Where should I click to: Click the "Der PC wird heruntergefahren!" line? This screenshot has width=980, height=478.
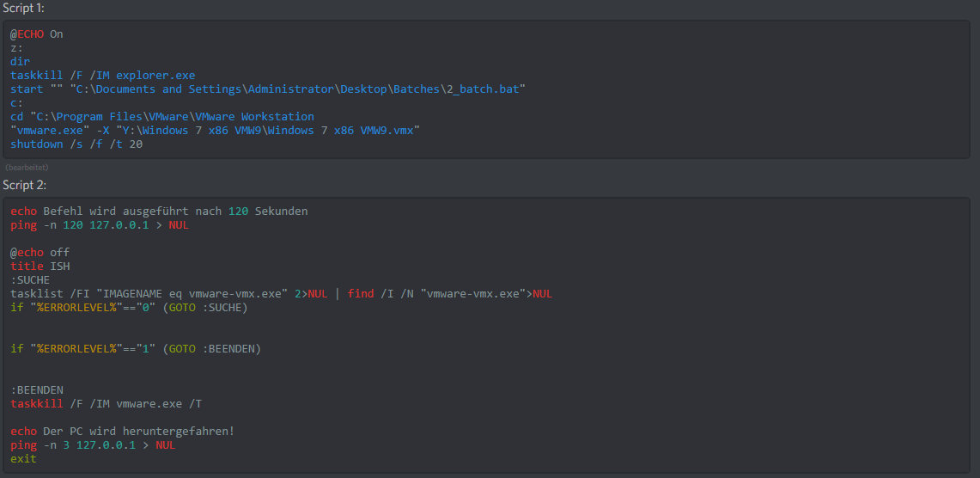tap(123, 431)
